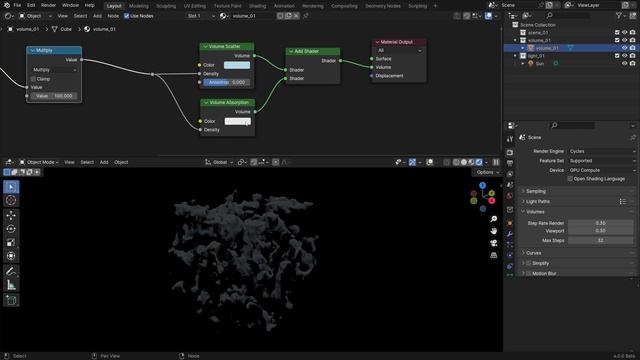Switch perspective/orthographic grid icon in viewport
This screenshot has height=360, width=640.
tap(493, 256)
